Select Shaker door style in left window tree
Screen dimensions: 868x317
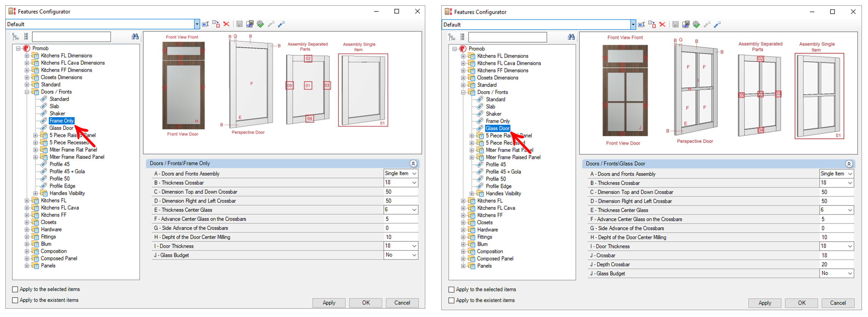click(x=57, y=114)
